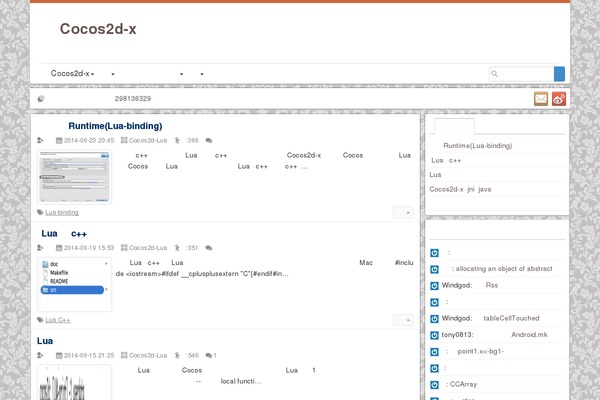Screen dimensions: 600x400
Task: Click comment icon beside Windgod Rss
Action: [x=434, y=286]
